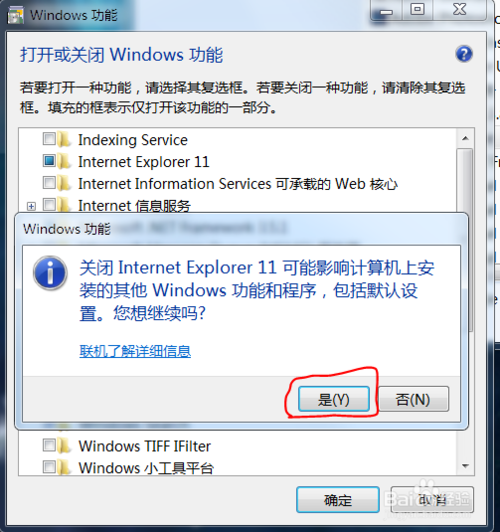Enable the Indexing Service checkbox
This screenshot has width=500, height=532.
[x=49, y=139]
